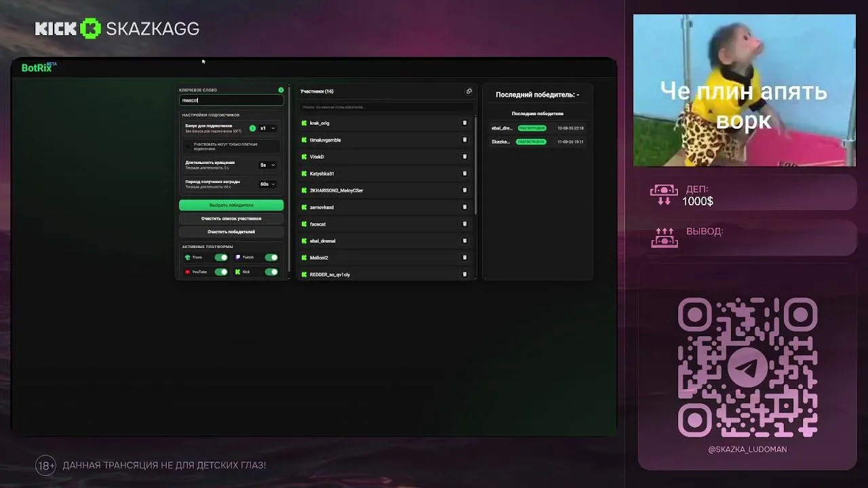Click Очистить список участников button

[x=231, y=219]
